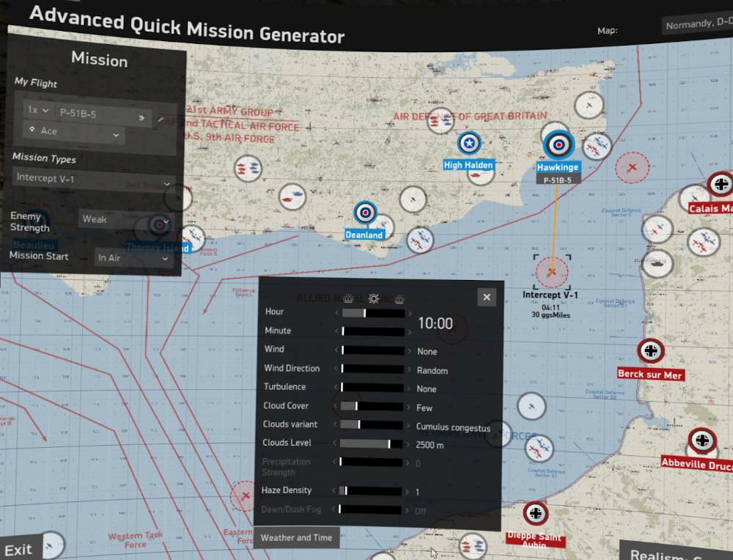
Task: Open the Ace pilot skill dropdown
Action: pyautogui.click(x=74, y=133)
